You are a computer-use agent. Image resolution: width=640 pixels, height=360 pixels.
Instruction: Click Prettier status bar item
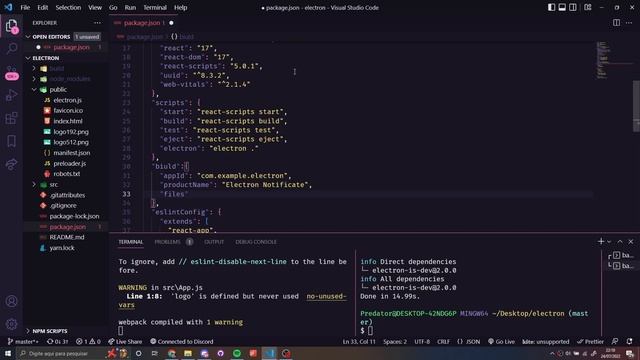(590, 342)
